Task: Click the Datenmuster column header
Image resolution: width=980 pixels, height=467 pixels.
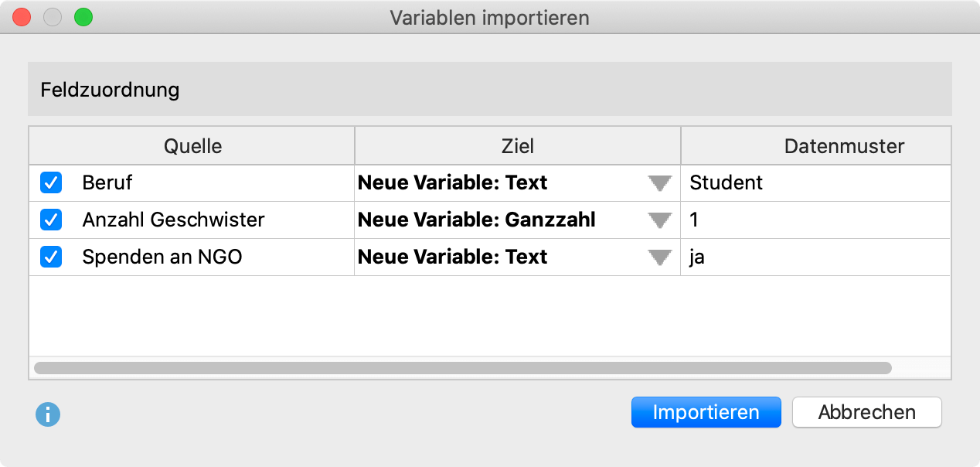Action: click(843, 146)
